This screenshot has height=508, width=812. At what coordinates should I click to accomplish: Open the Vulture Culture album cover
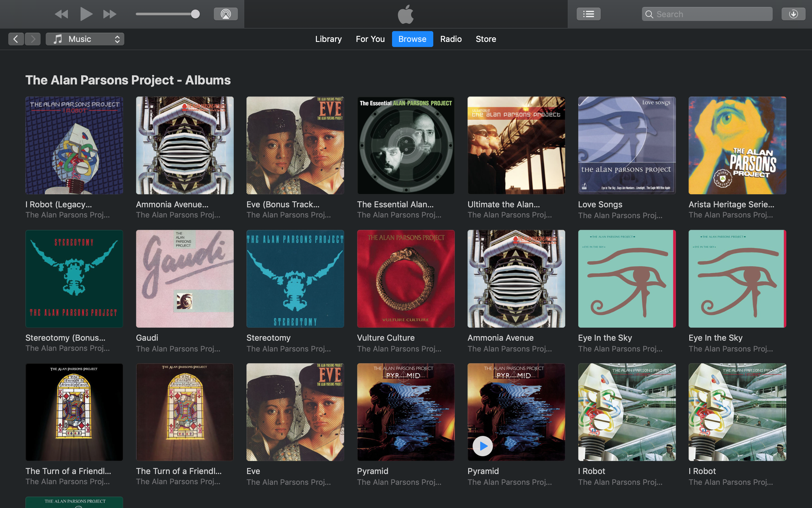click(406, 278)
